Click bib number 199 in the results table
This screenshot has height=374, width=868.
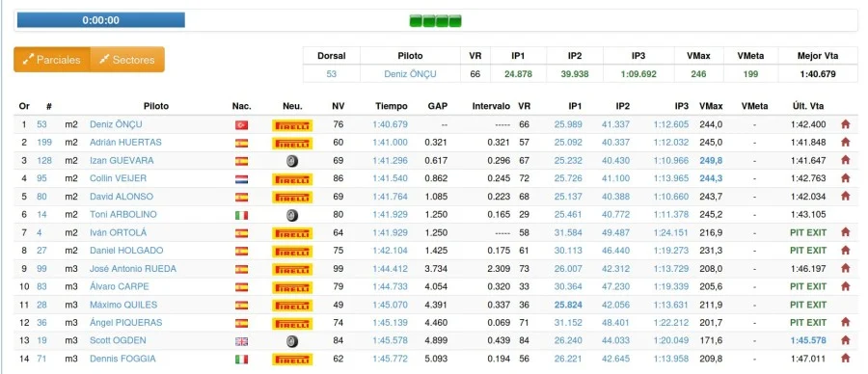click(44, 143)
